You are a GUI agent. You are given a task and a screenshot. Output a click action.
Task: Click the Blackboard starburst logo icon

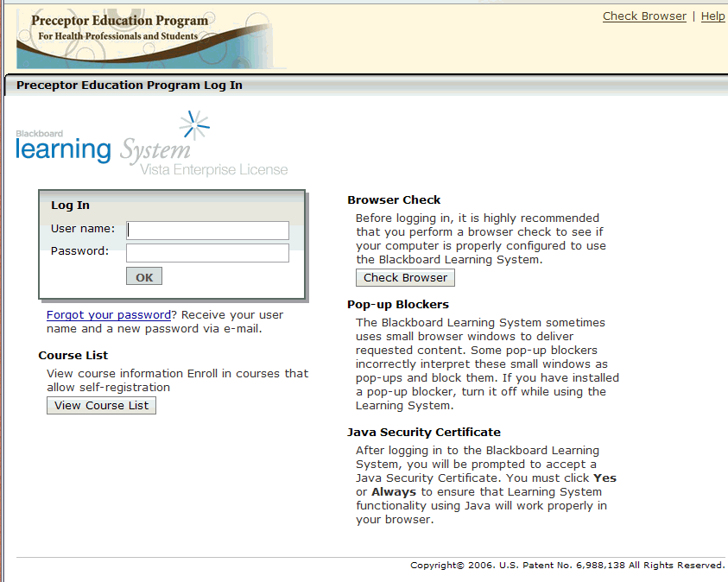pos(194,125)
